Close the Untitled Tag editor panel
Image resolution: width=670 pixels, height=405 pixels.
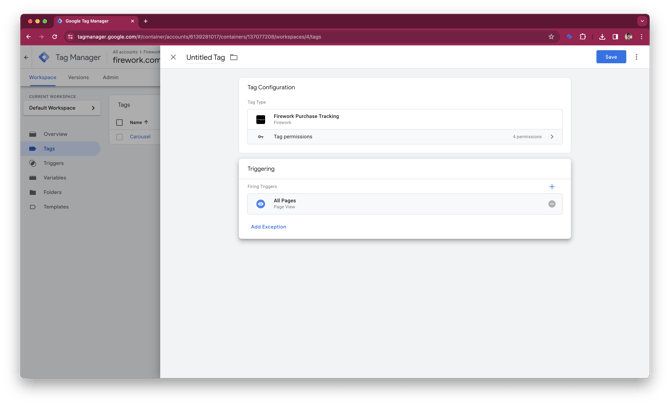pos(173,57)
